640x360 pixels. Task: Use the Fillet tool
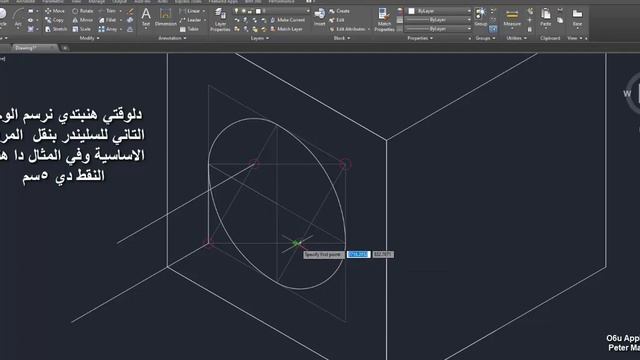click(107, 20)
